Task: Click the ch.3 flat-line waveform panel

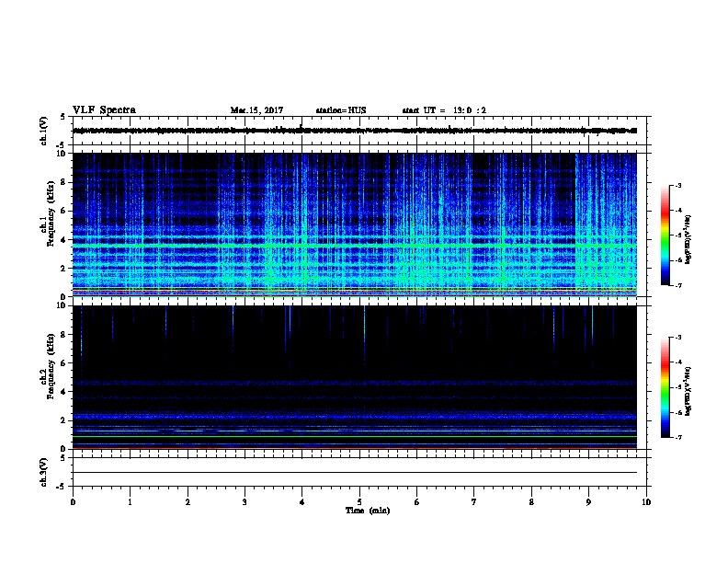Action: pos(359,472)
